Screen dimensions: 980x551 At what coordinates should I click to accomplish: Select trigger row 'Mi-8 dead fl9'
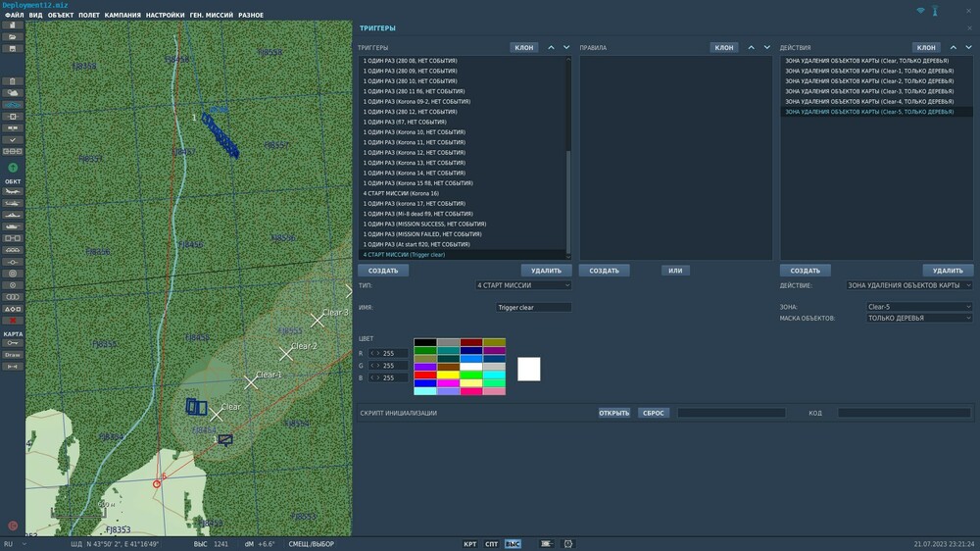pos(463,214)
